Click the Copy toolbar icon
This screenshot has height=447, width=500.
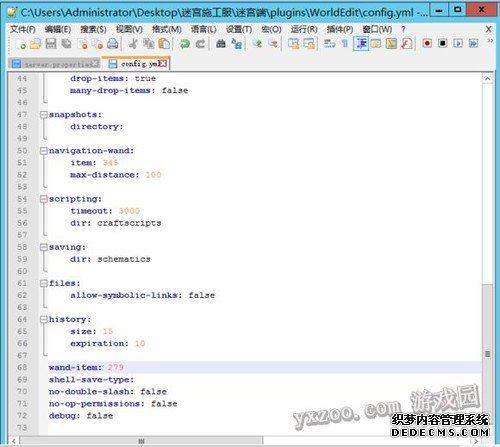(148, 44)
